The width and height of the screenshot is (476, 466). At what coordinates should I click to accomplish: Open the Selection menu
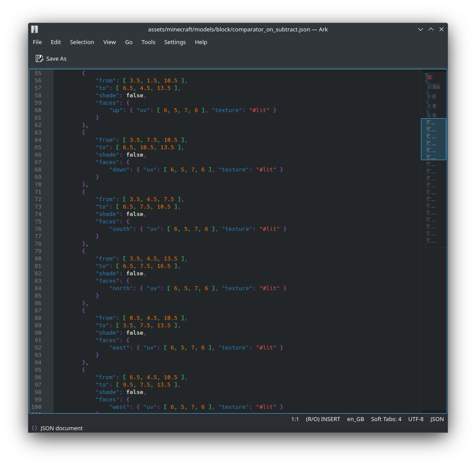pyautogui.click(x=82, y=42)
